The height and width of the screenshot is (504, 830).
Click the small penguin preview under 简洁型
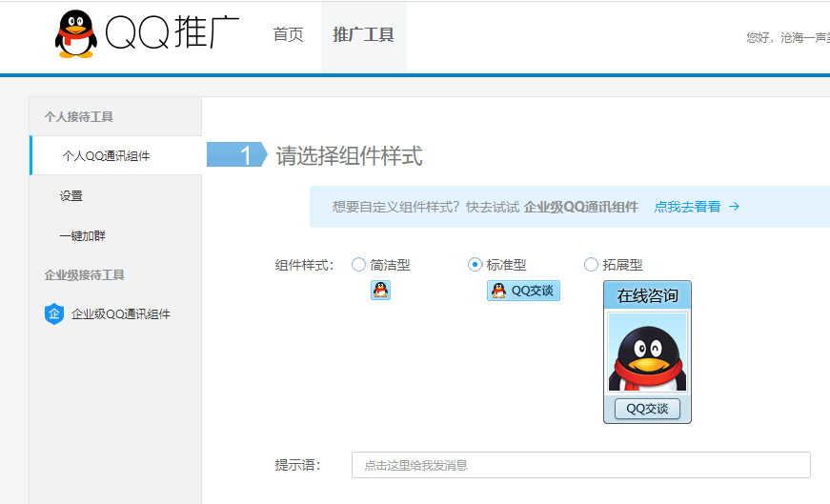coord(380,291)
